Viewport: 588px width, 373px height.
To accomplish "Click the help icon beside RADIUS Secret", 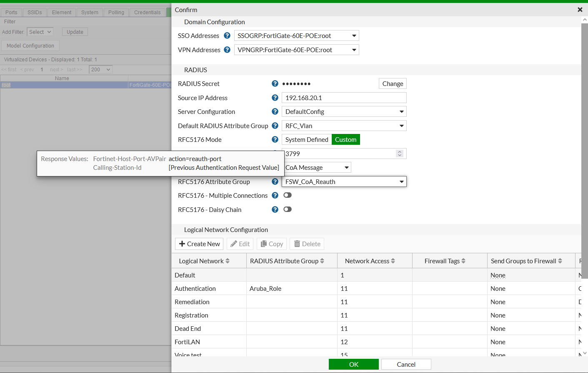I will [275, 83].
